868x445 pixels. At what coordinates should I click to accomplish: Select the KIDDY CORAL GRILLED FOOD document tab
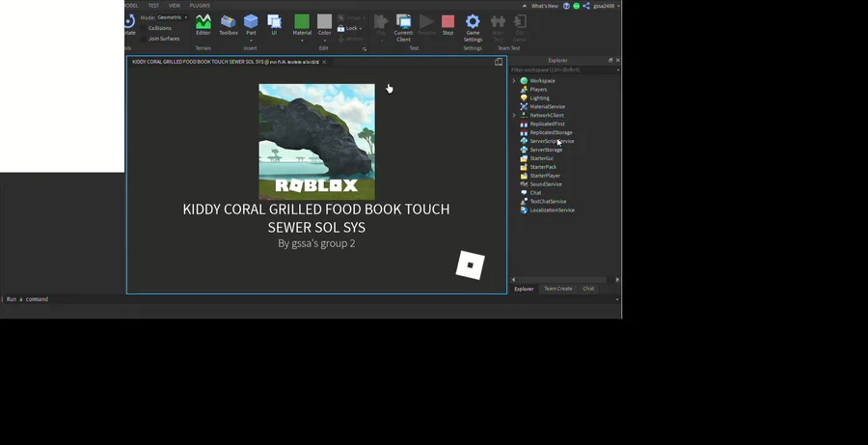coord(226,62)
